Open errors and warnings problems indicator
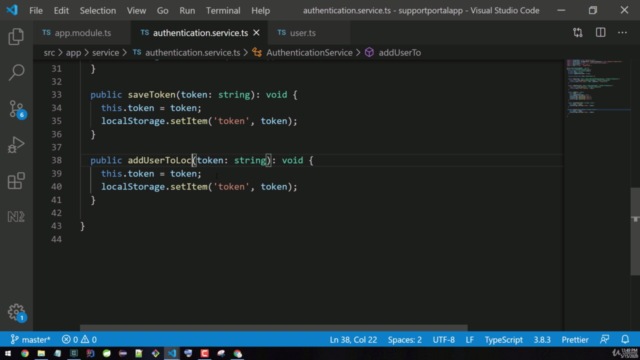The width and height of the screenshot is (640, 360). [x=79, y=339]
